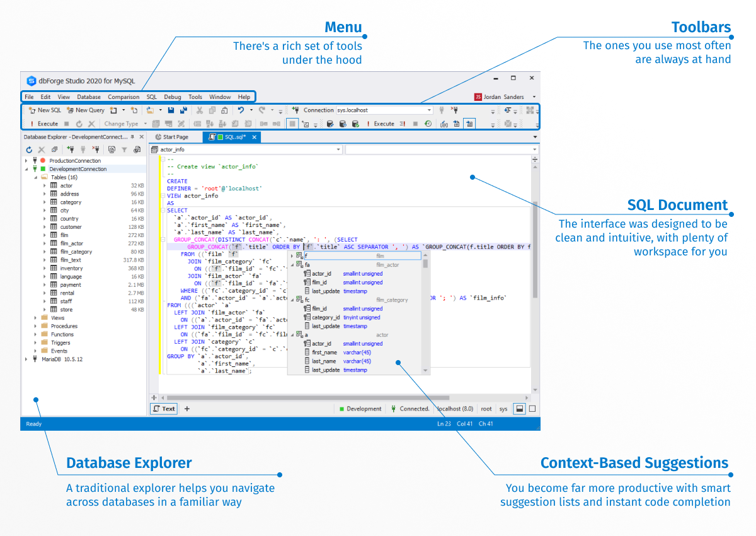Click the database commit icon with green check

(355, 124)
